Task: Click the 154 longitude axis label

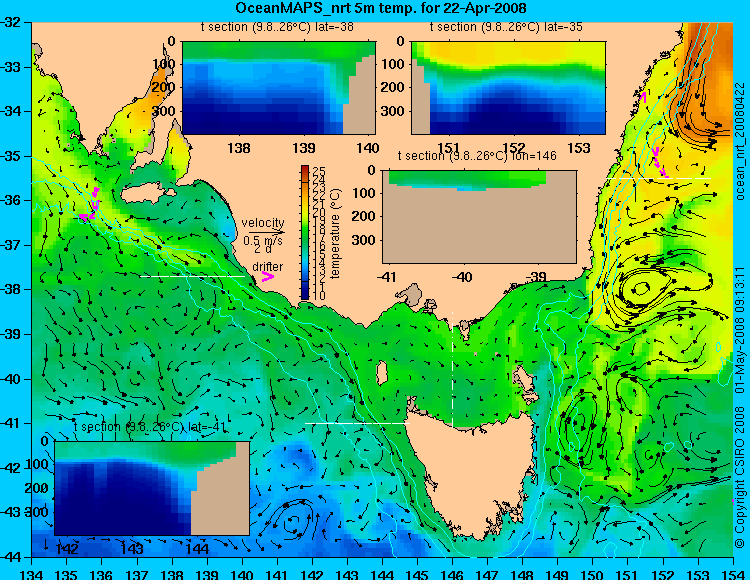Action: click(733, 573)
